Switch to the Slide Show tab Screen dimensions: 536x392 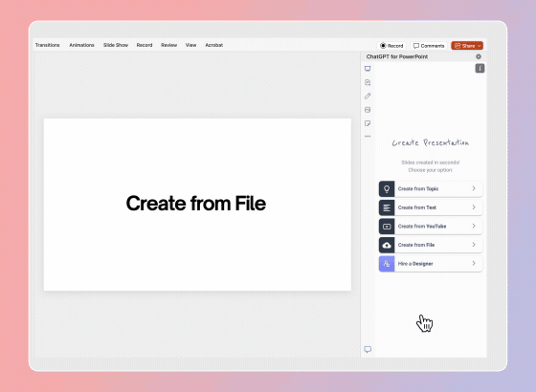point(116,45)
